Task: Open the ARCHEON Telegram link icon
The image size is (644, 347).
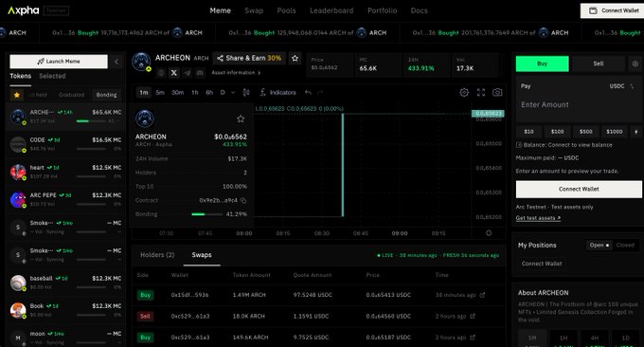Action: [x=187, y=73]
